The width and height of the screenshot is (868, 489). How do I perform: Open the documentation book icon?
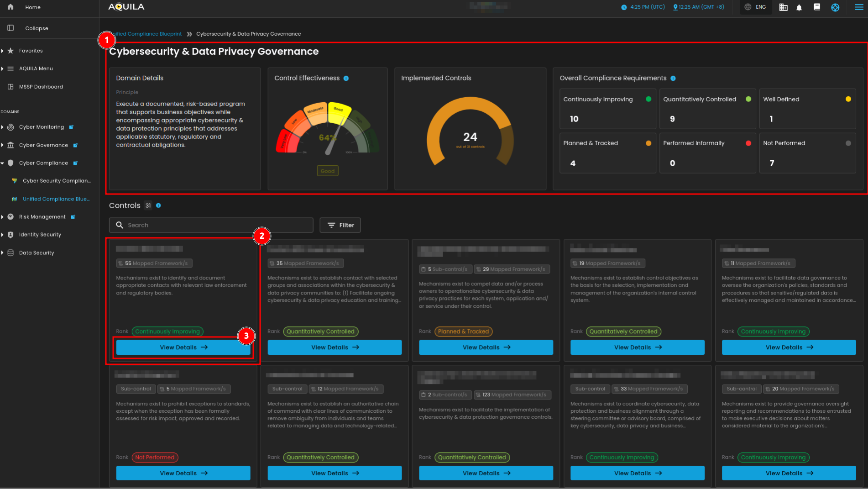point(817,7)
